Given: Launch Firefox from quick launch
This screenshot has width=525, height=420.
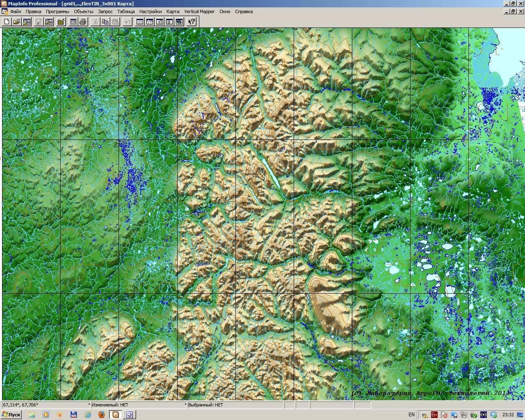Looking at the screenshot, I should (x=101, y=415).
